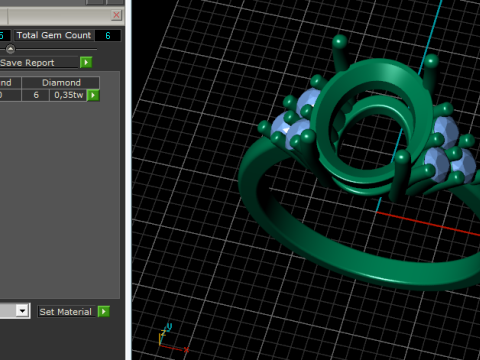Screen dimensions: 480x360
Task: Click the slider handle below Total Gem Count
Action: click(x=10, y=49)
